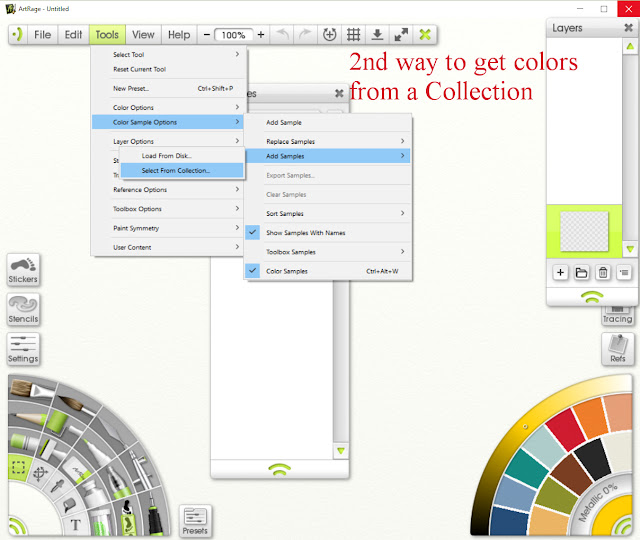Click the canvas rotate/position icon
The height and width of the screenshot is (540, 640).
tap(329, 35)
